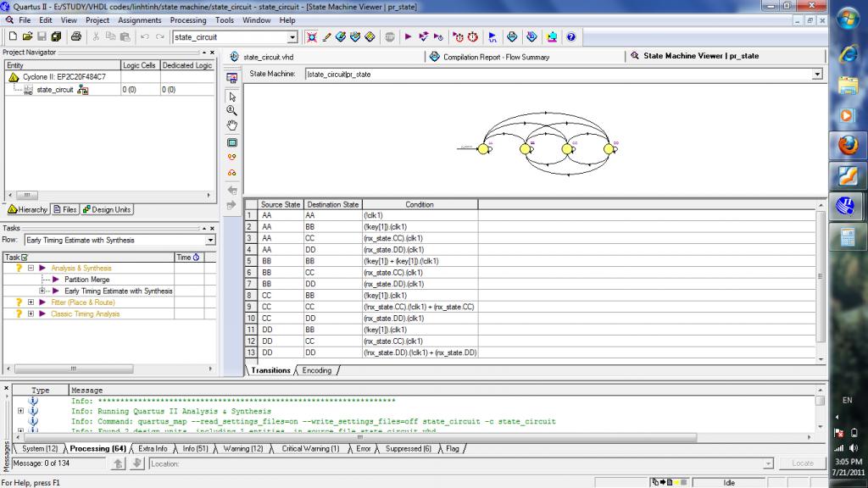868x488 pixels.
Task: Select the state_circuit entity in hierarchy
Action: coord(55,90)
